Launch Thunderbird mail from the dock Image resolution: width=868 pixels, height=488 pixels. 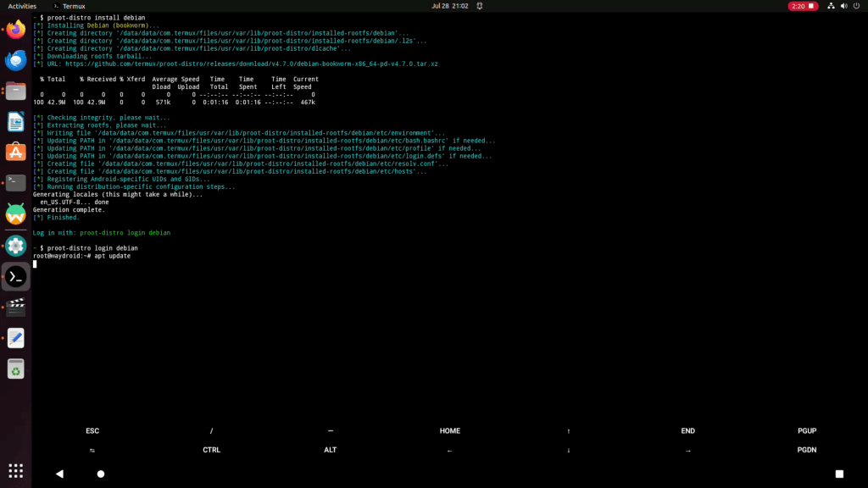pos(15,61)
